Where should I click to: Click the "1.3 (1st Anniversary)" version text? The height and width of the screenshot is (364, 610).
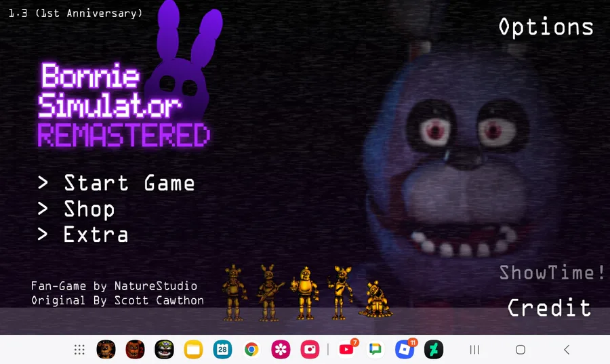tap(75, 14)
